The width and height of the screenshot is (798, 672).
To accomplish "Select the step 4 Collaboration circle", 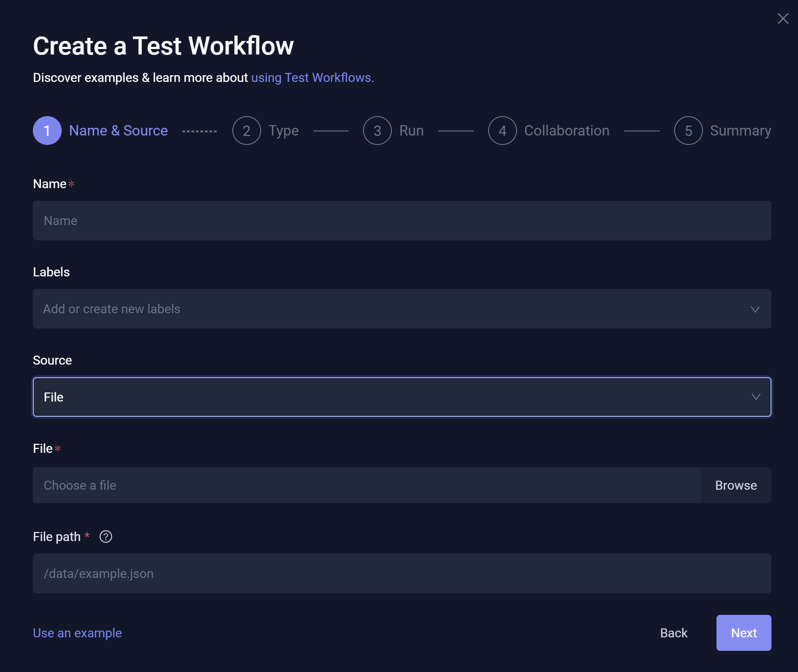I will [x=502, y=131].
